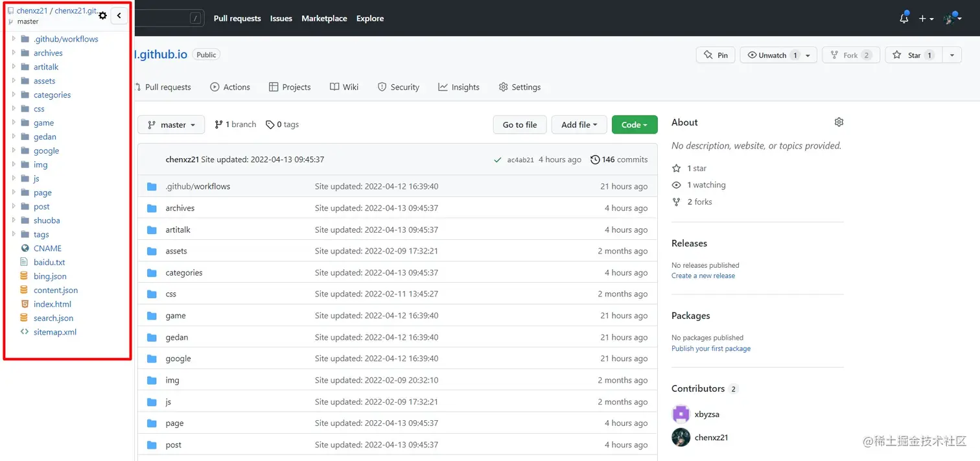The height and width of the screenshot is (461, 980).
Task: Open the gedan folder in the file list
Action: click(x=177, y=337)
